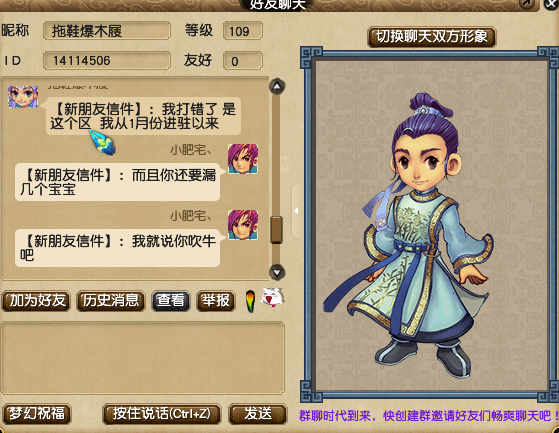Click 发送 send button
559x433 pixels.
coord(258,414)
